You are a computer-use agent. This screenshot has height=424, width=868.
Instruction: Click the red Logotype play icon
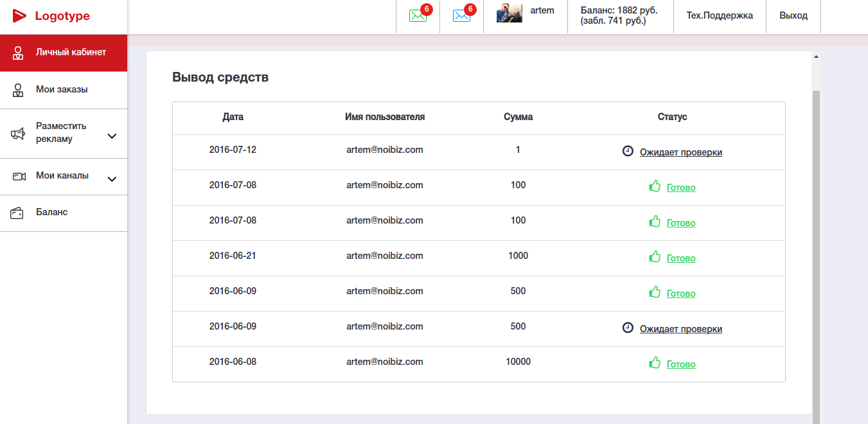[20, 16]
